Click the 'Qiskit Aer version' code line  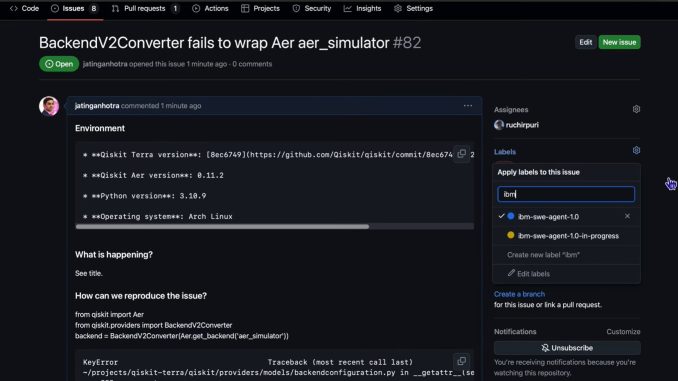[x=154, y=175]
